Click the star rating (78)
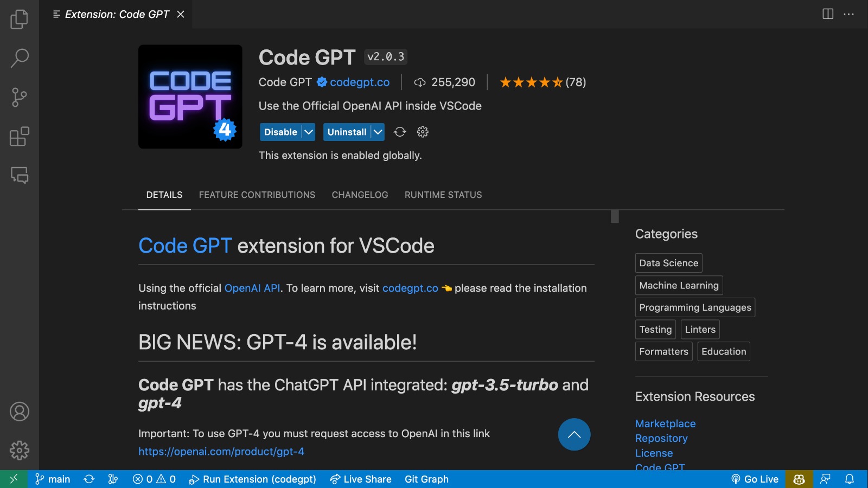This screenshot has height=488, width=868. 542,82
